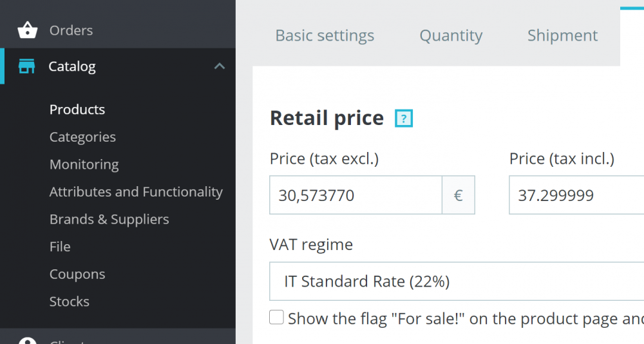Switch to the Quantity tab

tap(451, 35)
